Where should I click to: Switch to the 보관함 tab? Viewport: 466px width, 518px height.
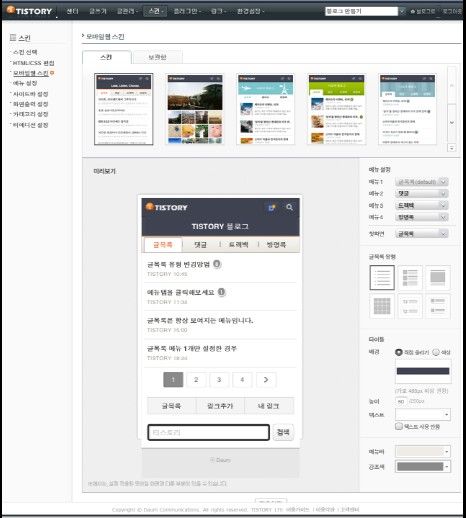pos(157,57)
